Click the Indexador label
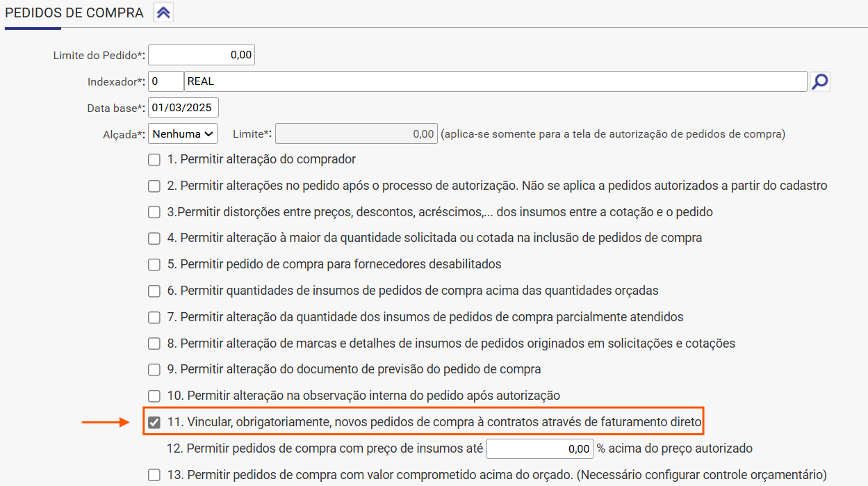The width and height of the screenshot is (868, 486). pyautogui.click(x=117, y=82)
